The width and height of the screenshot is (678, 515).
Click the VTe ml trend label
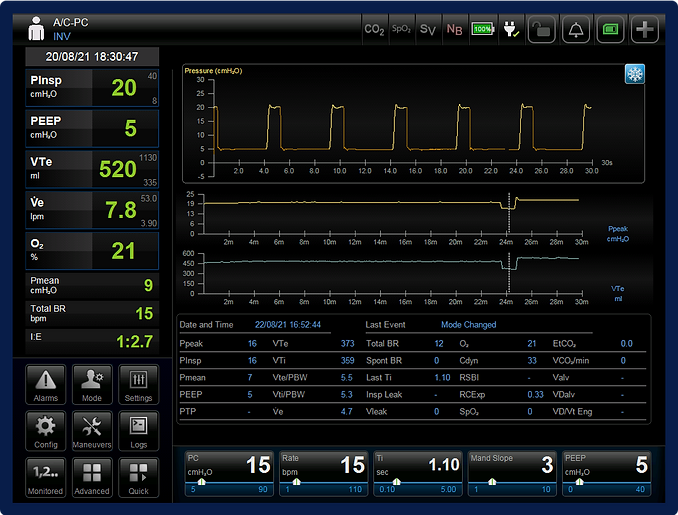[x=618, y=294]
